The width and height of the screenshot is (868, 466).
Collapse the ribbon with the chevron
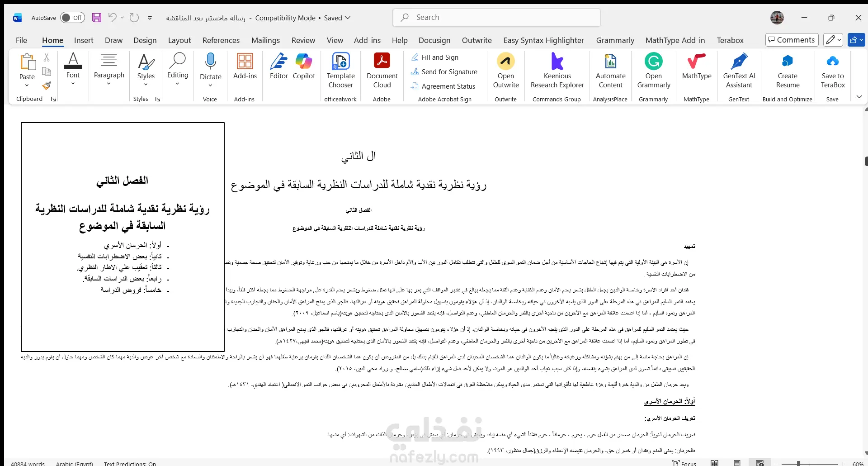point(859,97)
